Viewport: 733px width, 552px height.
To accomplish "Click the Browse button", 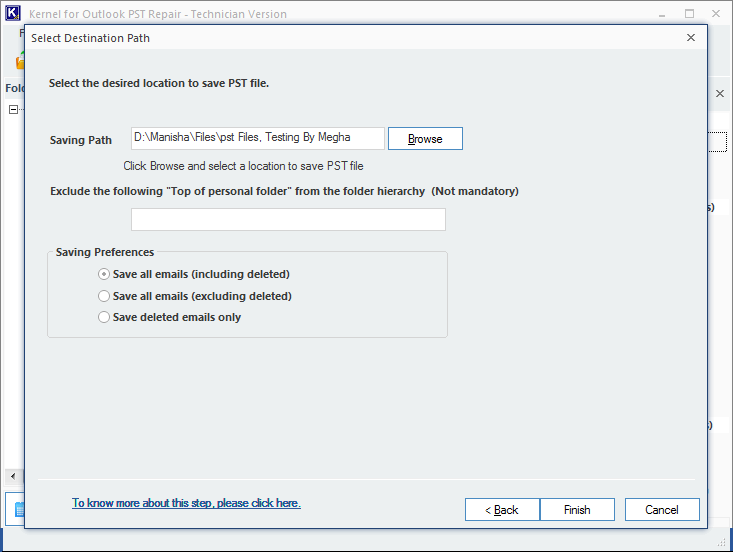I will (425, 139).
